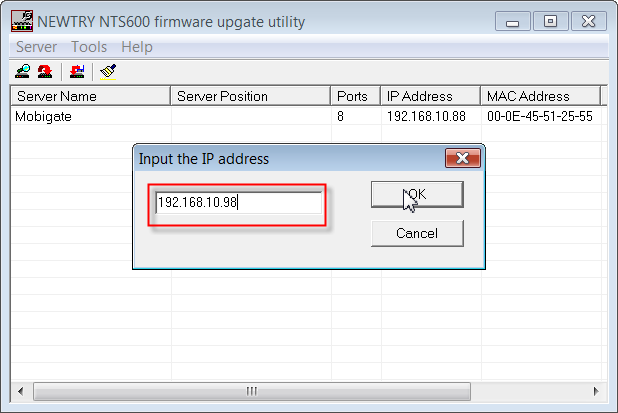Select the Mobigate server row
Viewport: 618px width, 413px height.
pyautogui.click(x=45, y=116)
